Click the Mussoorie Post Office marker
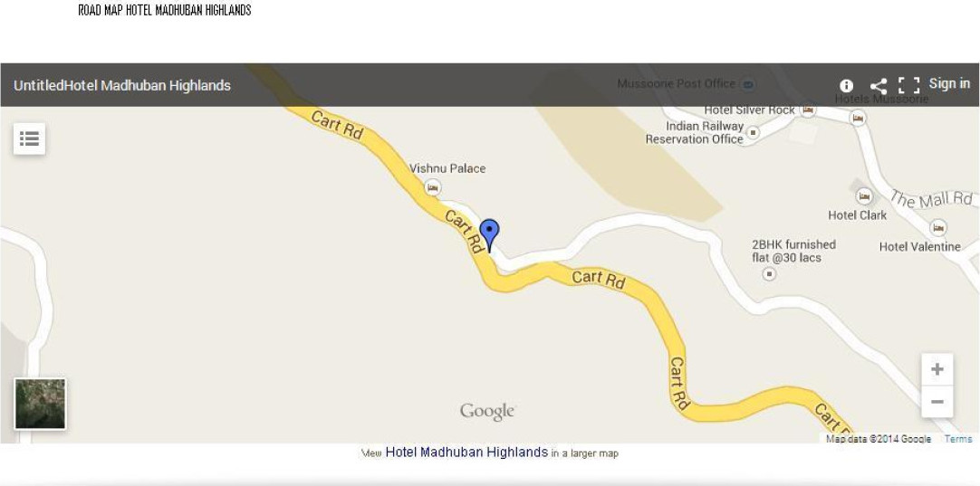980x486 pixels. 747,83
